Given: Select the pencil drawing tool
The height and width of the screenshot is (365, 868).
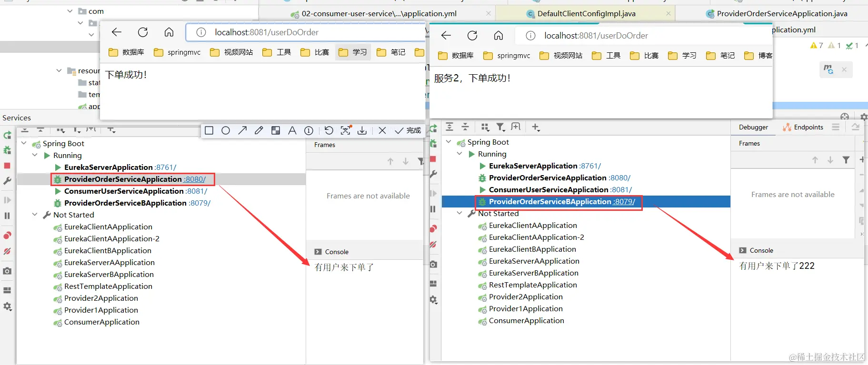Looking at the screenshot, I should point(259,130).
